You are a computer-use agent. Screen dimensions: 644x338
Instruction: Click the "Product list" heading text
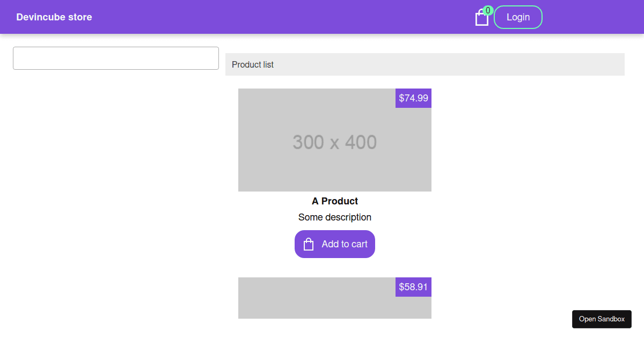pos(253,64)
